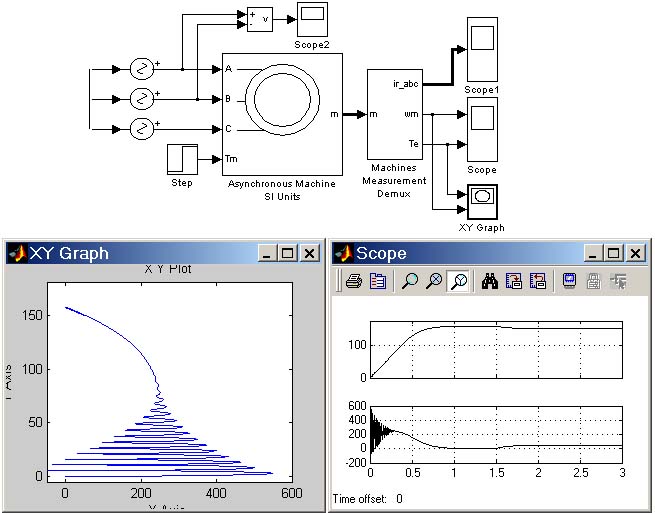This screenshot has width=655, height=515.
Task: Toggle the Floating scope icon
Action: (569, 281)
